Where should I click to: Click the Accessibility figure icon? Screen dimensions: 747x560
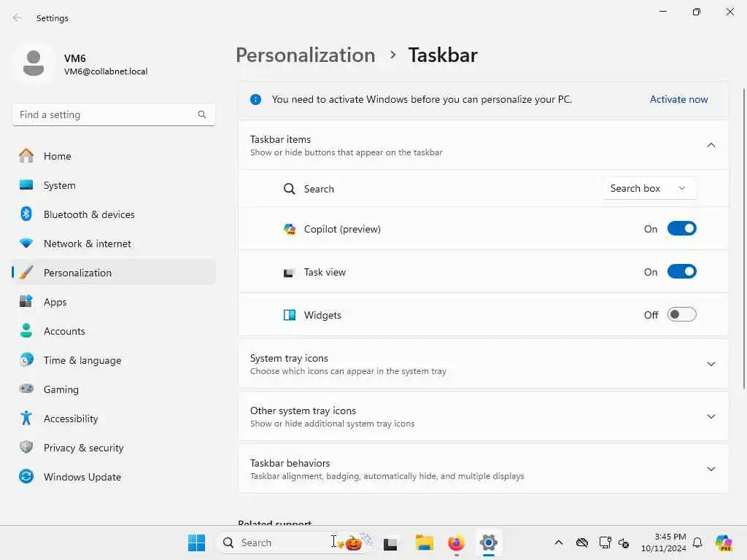[26, 418]
